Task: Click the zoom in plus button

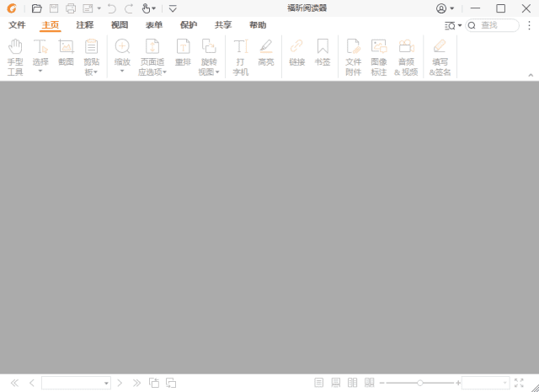Action: (x=458, y=383)
